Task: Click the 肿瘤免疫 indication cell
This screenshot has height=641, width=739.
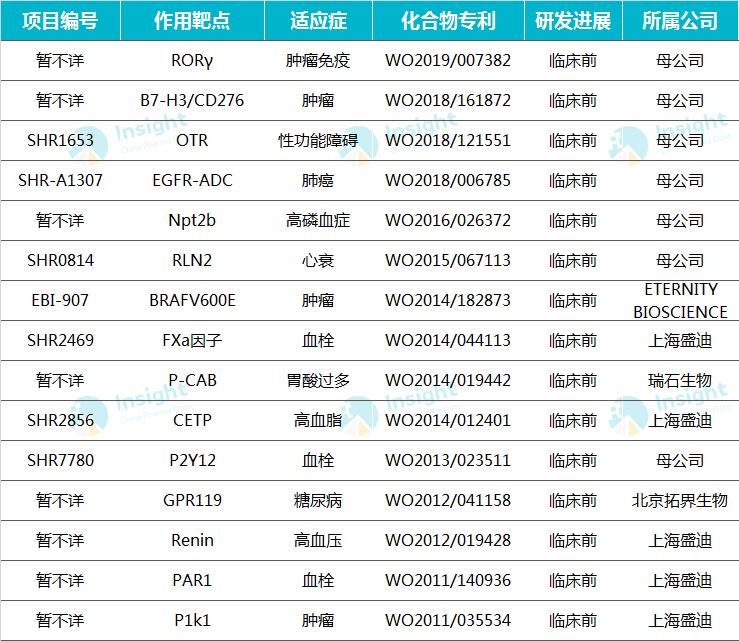Action: (x=318, y=61)
